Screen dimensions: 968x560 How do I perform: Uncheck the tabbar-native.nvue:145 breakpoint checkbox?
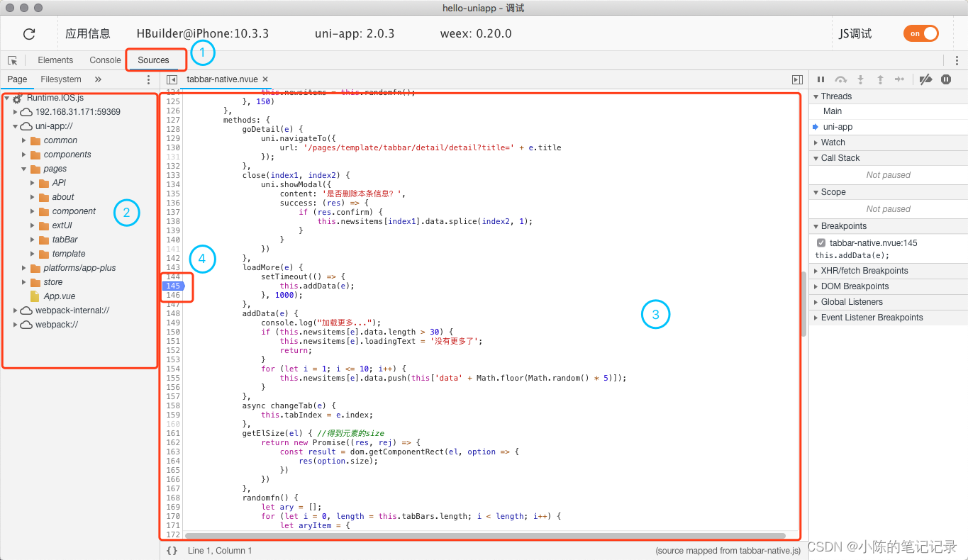coord(821,243)
